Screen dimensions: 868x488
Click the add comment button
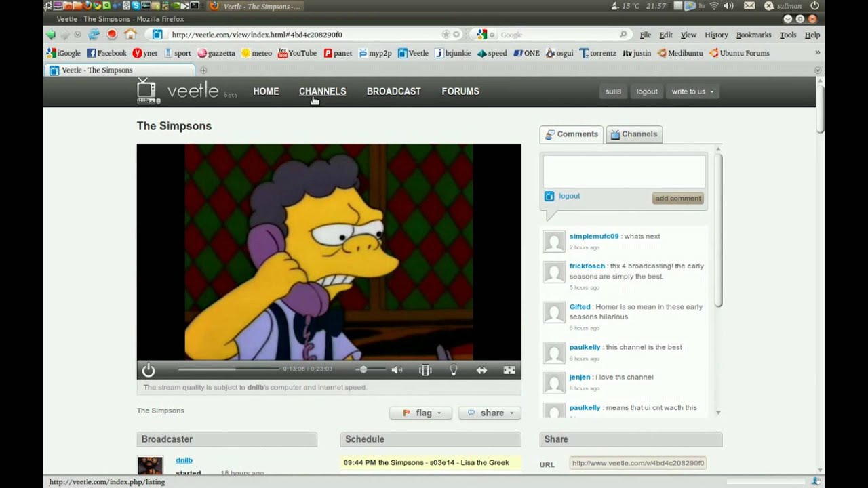tap(678, 199)
